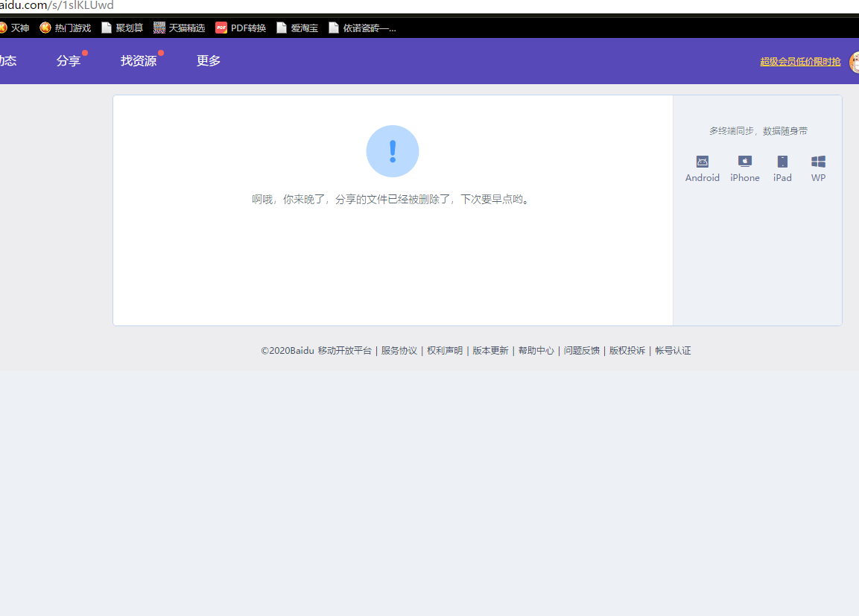The height and width of the screenshot is (616, 859).
Task: Open the 热门游戏 bookmark
Action: click(66, 28)
